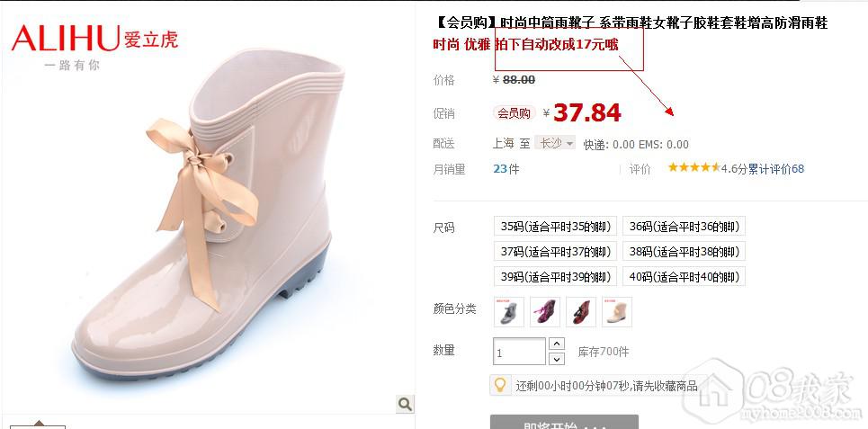Screen dimensions: 868x429
Task: Select the purple boot color thumbnail
Action: point(545,312)
